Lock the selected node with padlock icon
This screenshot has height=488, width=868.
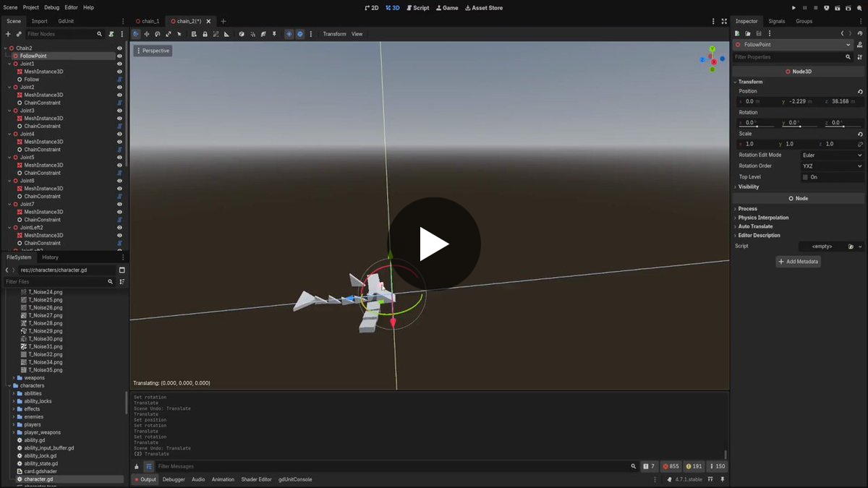coord(205,34)
